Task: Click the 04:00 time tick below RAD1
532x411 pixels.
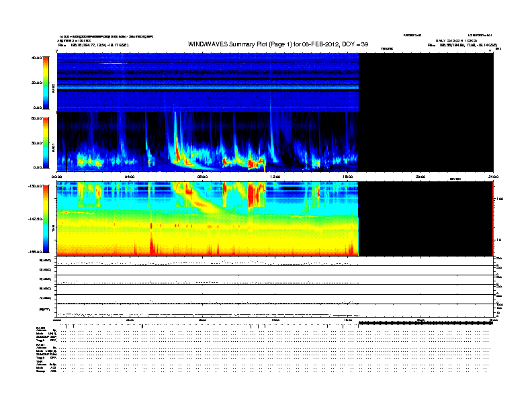Action: point(130,177)
